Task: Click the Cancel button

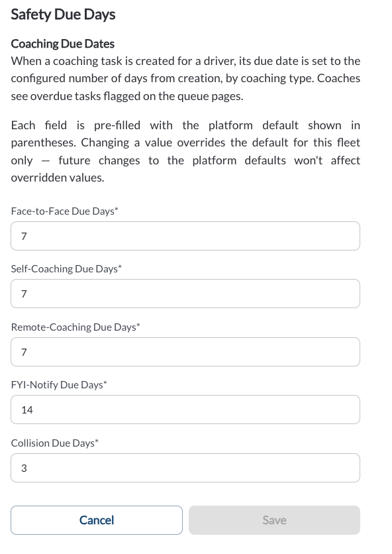Action: pos(97,520)
